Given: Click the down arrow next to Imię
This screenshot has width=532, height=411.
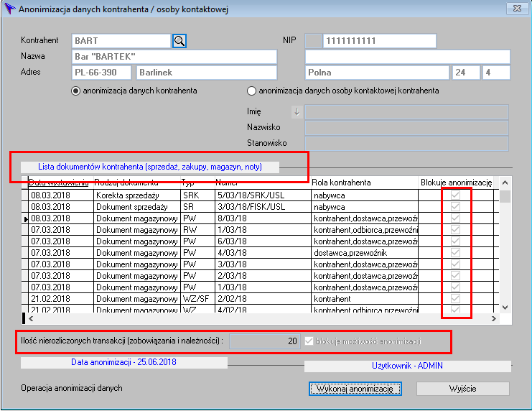Looking at the screenshot, I should pyautogui.click(x=297, y=111).
